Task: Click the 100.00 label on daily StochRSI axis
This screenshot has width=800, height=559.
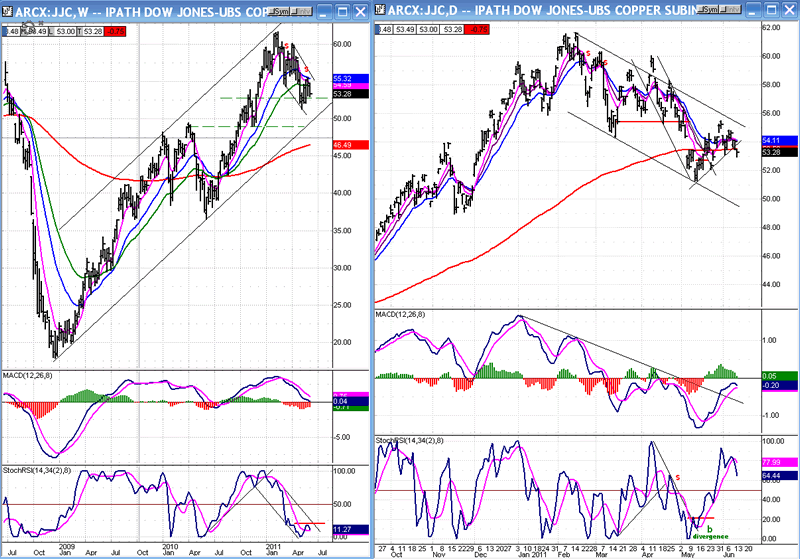Action: 773,441
